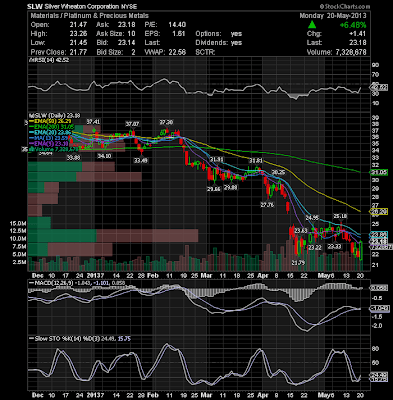Click the volume bars icon in legend
The height and width of the screenshot is (400, 393).
pos(31,149)
